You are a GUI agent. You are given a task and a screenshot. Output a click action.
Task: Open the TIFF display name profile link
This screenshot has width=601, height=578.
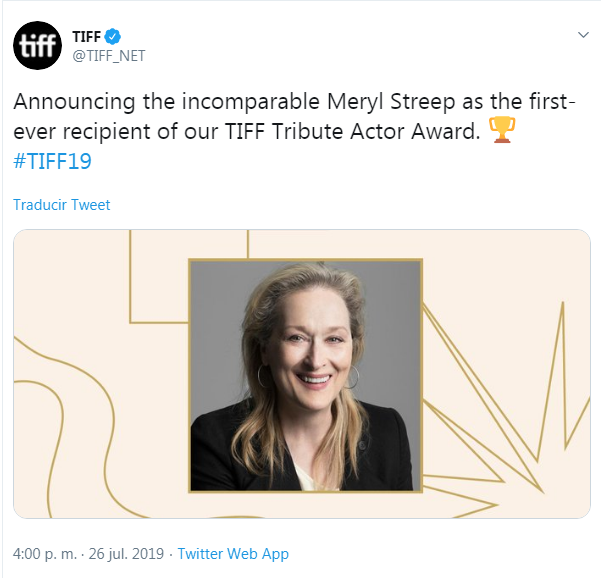[87, 37]
